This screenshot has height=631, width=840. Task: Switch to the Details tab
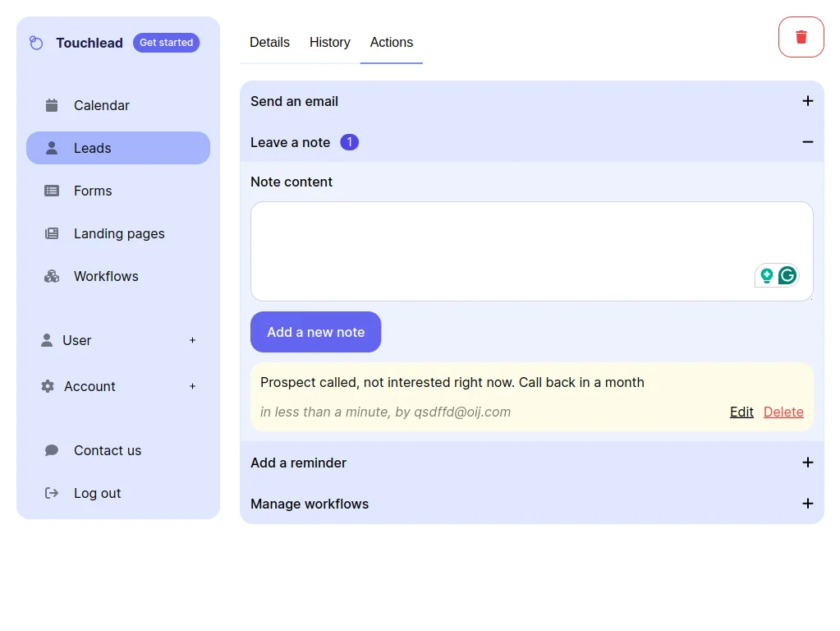[269, 42]
